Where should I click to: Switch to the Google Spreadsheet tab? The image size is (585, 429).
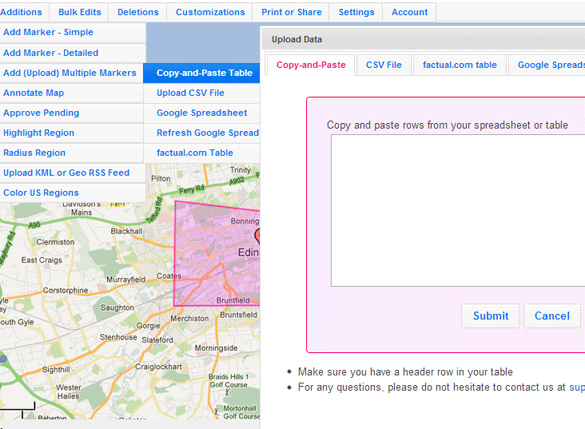547,65
